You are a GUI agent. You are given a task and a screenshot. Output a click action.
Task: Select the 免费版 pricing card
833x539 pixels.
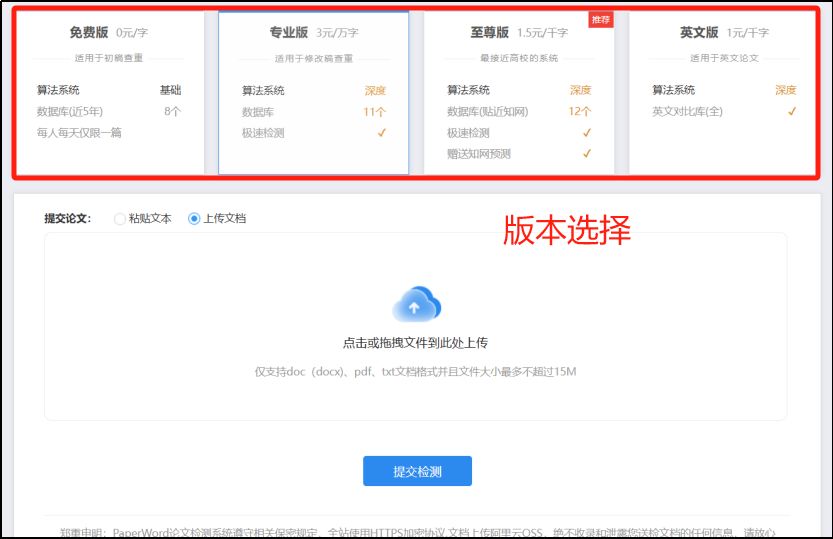pos(109,92)
